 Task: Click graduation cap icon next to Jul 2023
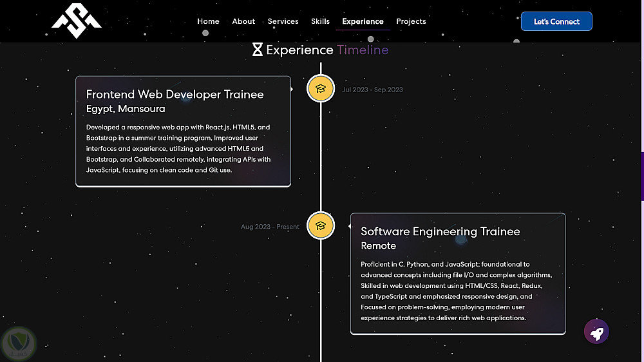(x=321, y=89)
